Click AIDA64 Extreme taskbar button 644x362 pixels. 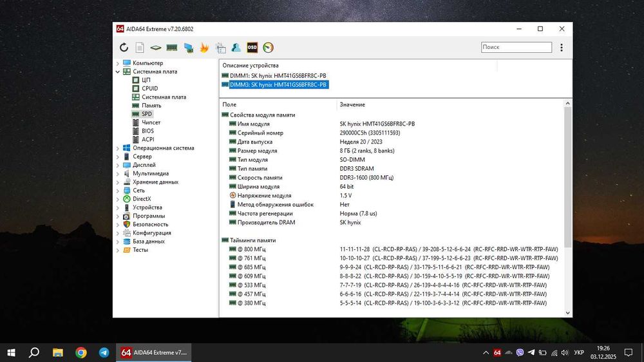click(x=154, y=352)
